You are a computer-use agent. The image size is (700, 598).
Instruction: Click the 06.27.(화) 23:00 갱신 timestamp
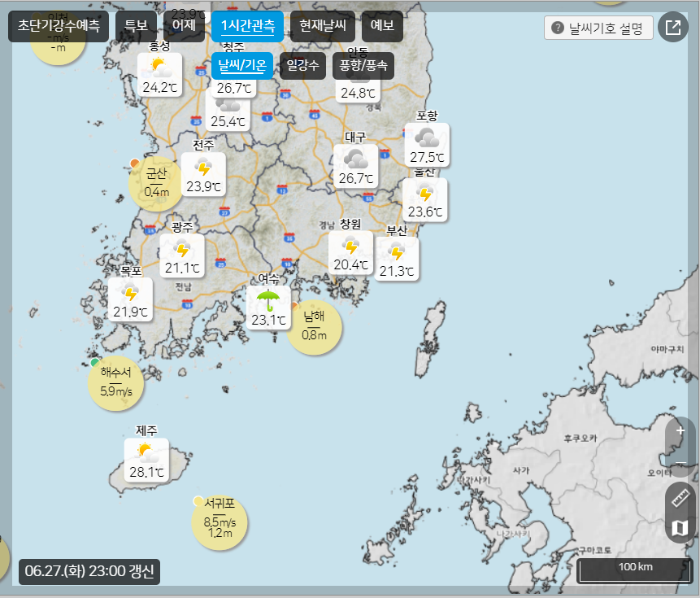tap(89, 572)
